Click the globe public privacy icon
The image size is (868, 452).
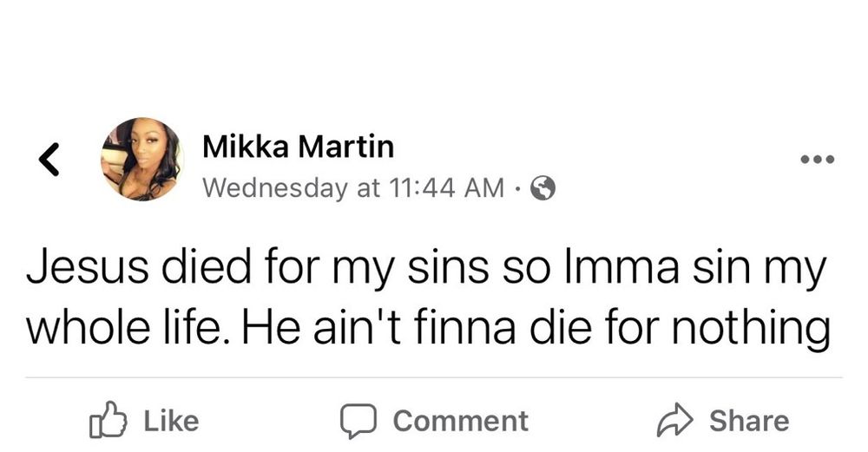tap(543, 188)
